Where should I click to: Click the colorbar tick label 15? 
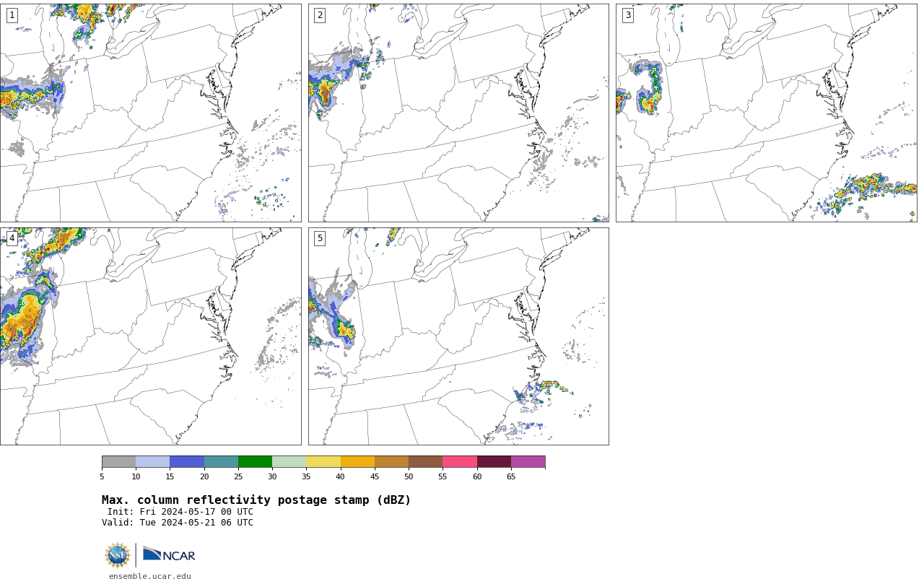[170, 476]
